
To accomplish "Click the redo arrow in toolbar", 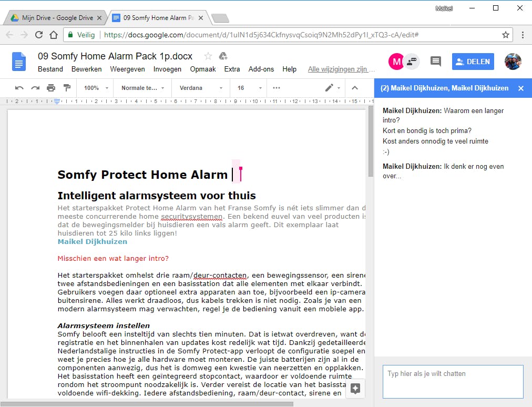I will (x=35, y=88).
